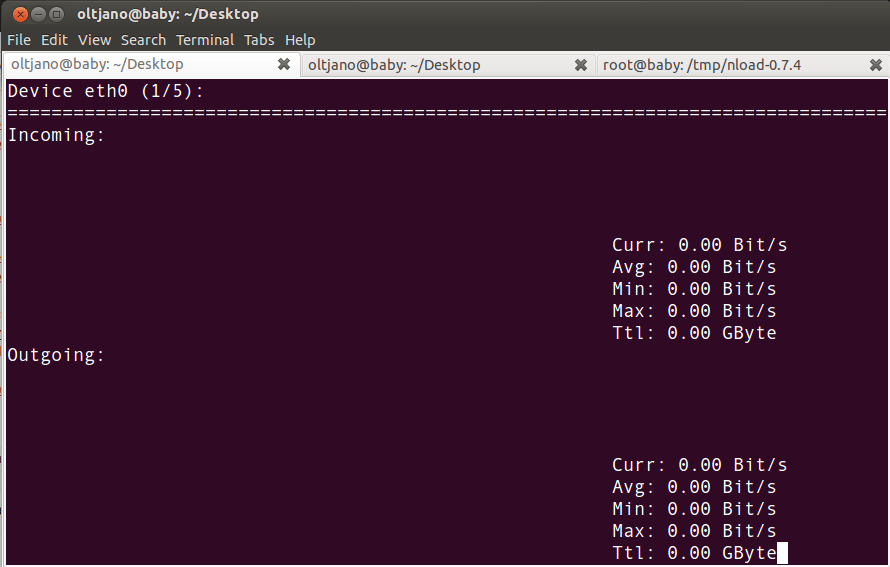The width and height of the screenshot is (890, 567).
Task: Maximize the terminal window
Action: tap(56, 14)
